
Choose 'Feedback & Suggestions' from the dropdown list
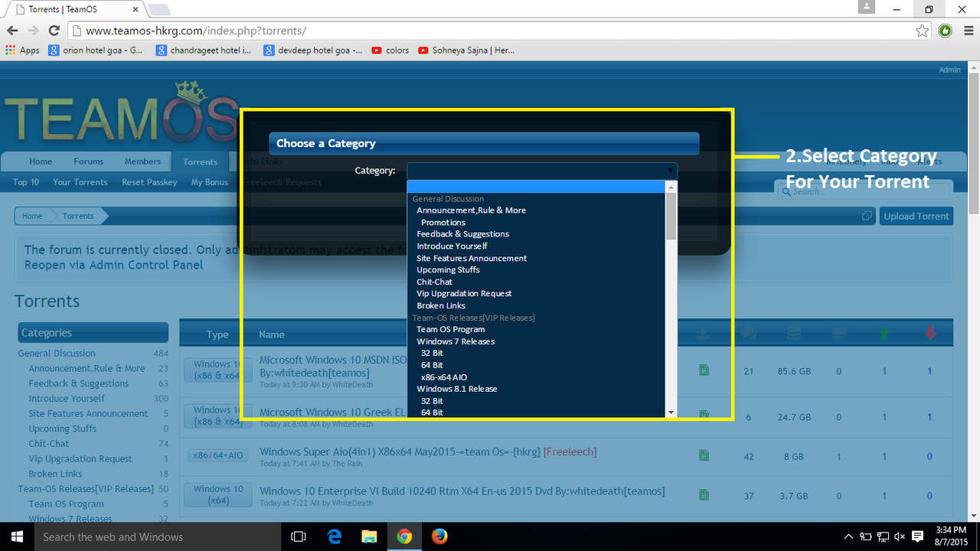tap(462, 234)
